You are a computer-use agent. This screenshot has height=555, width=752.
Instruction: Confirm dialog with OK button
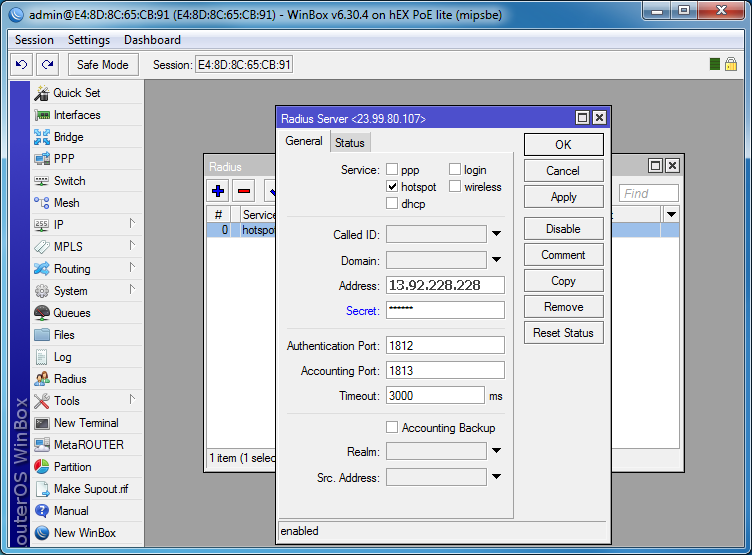(564, 145)
